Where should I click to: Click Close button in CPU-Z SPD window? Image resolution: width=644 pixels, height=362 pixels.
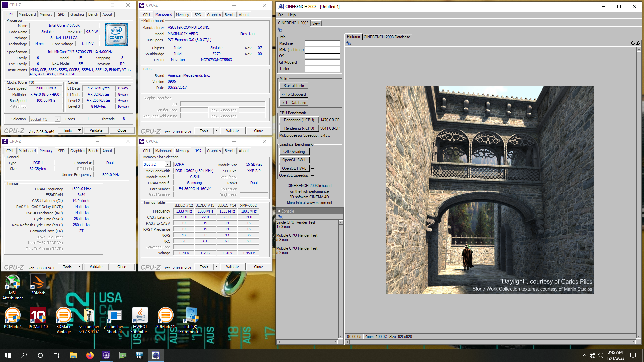click(258, 267)
